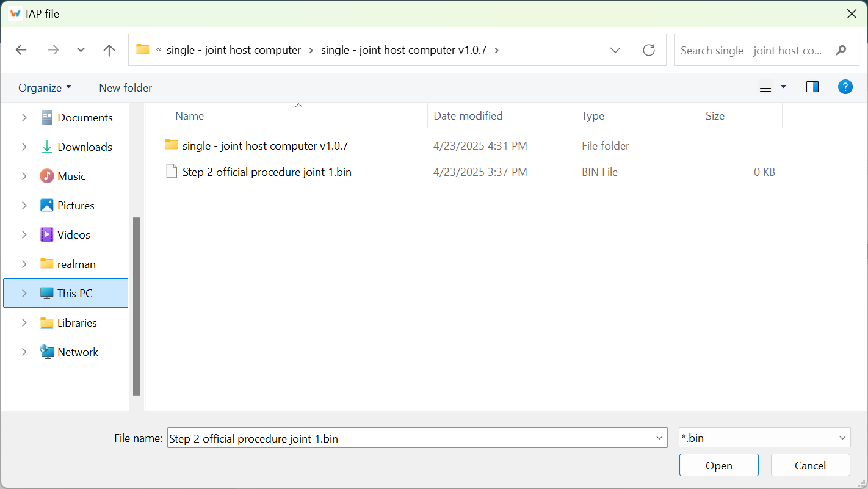868x489 pixels.
Task: Click the navigation pane vertical scrollbar
Action: click(136, 305)
